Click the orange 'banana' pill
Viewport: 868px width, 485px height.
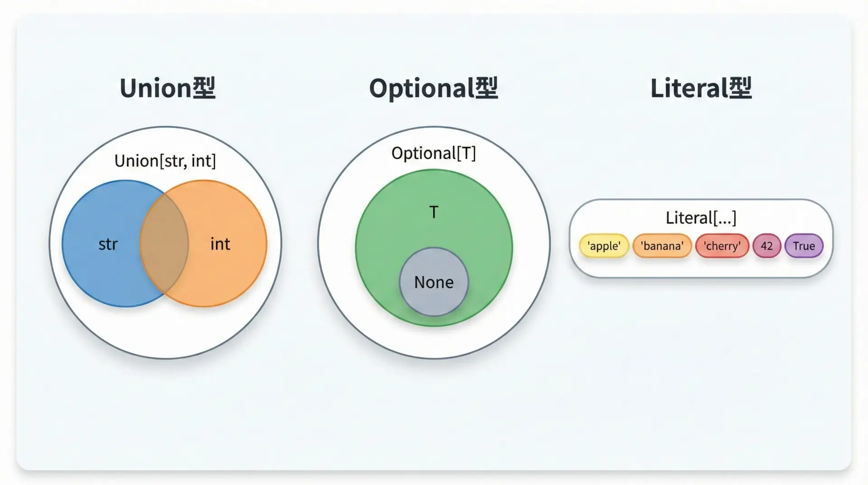click(x=662, y=246)
